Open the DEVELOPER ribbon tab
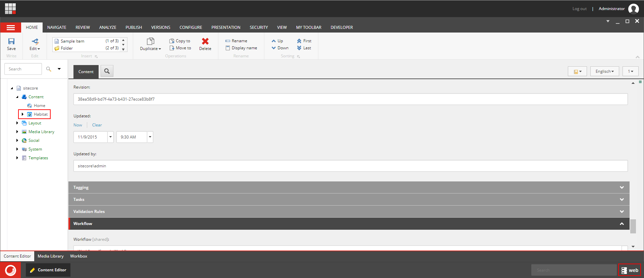The image size is (644, 278). coord(342,27)
